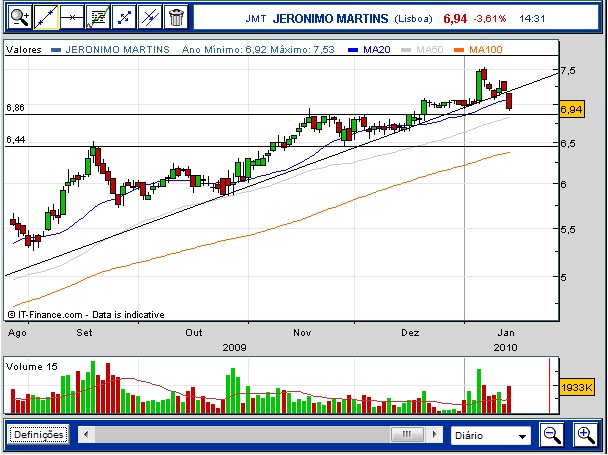Click the Volume 15 panel label
The image size is (608, 455).
[x=32, y=367]
